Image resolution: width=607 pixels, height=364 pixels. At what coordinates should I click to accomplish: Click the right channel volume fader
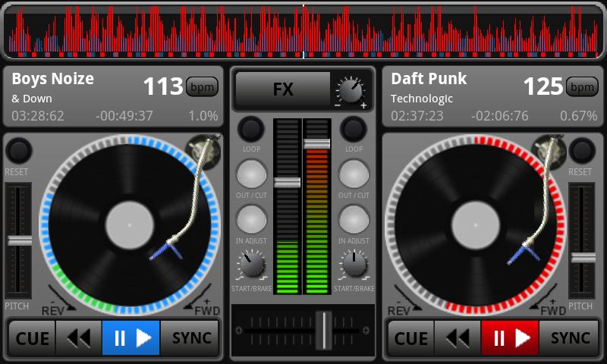click(316, 144)
